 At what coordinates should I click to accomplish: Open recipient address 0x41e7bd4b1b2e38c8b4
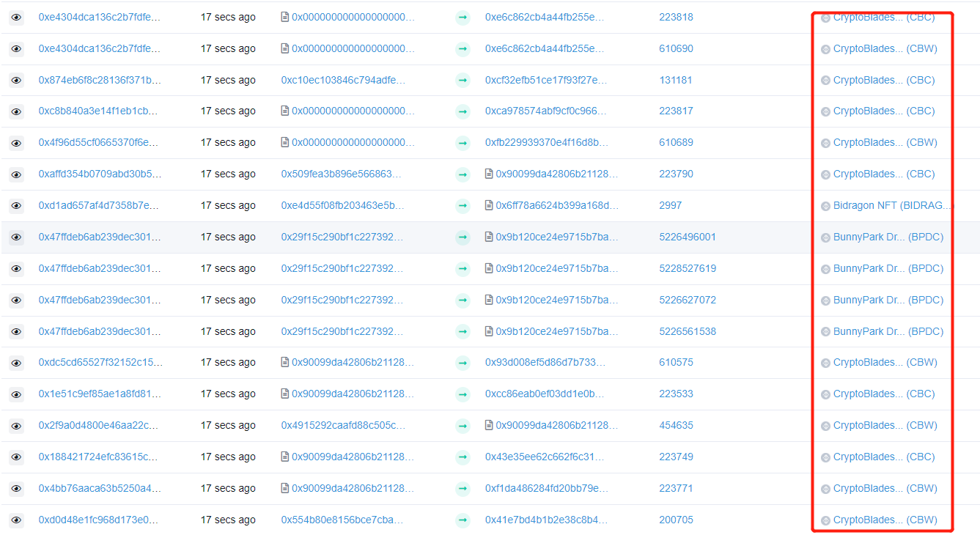pyautogui.click(x=547, y=520)
